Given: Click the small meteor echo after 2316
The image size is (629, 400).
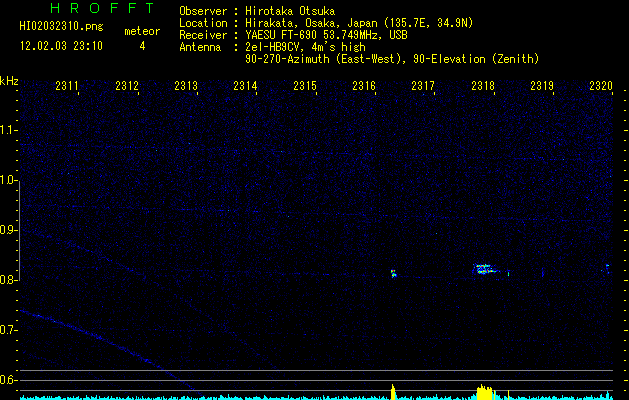Looking at the screenshot, I should [x=394, y=274].
